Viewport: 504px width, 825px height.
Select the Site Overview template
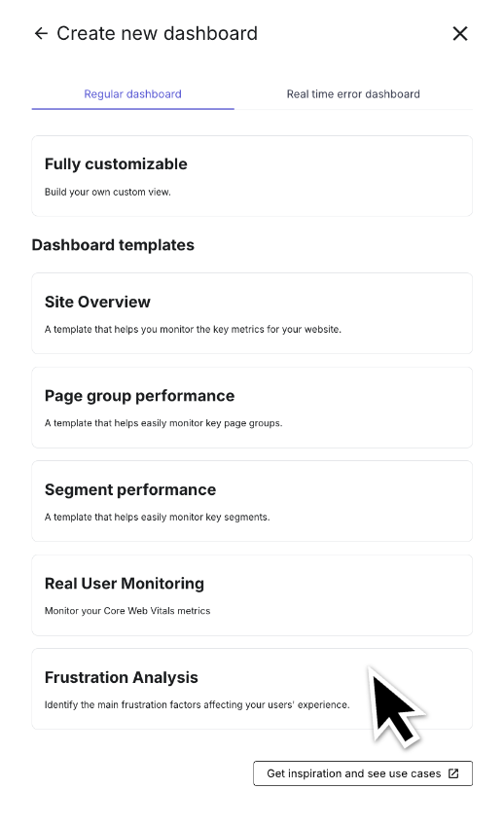[252, 313]
